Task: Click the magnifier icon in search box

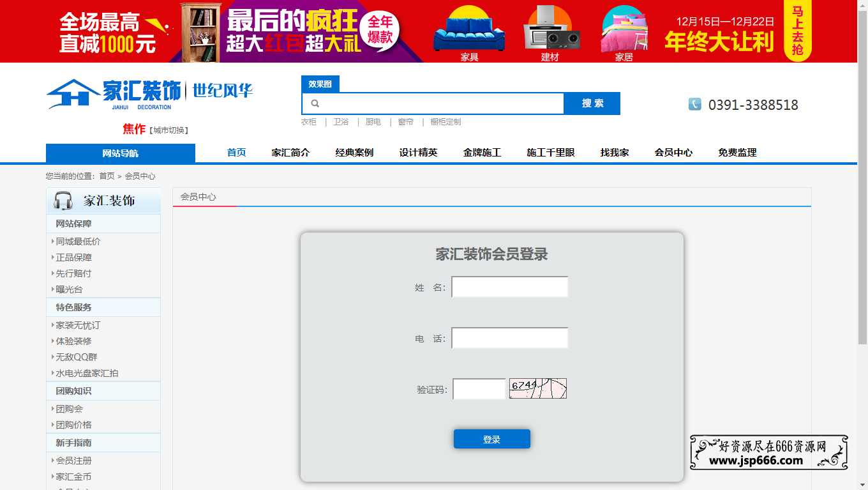Action: 315,103
